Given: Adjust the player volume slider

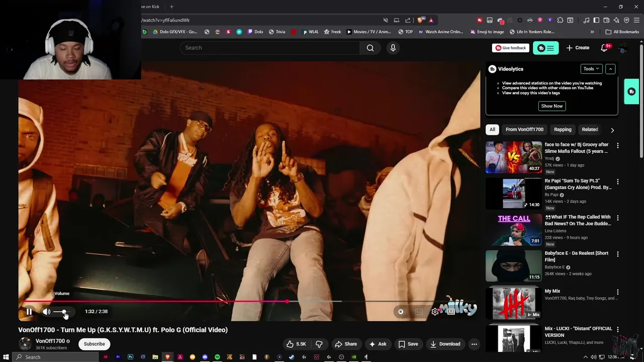Looking at the screenshot, I should click(61, 312).
